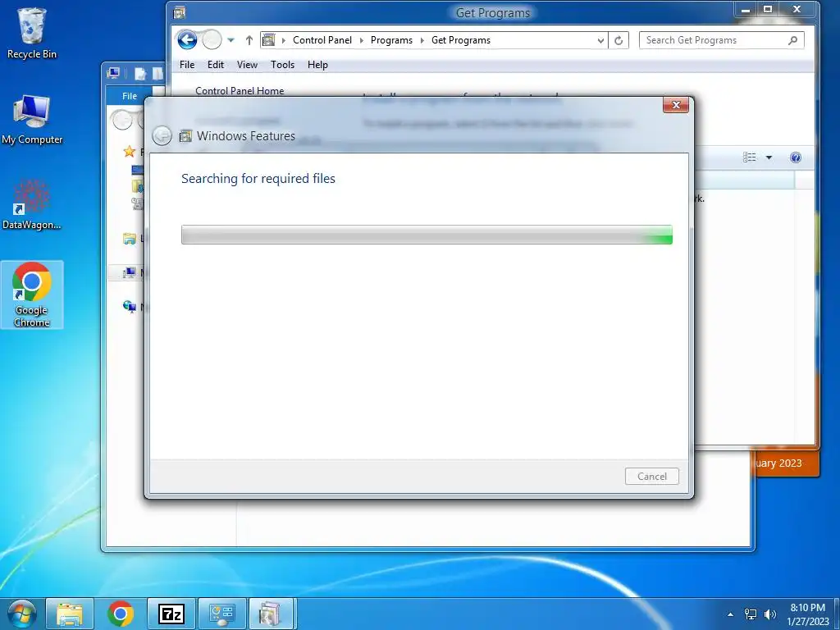Viewport: 840px width, 630px height.
Task: Maximize the Get Programs window
Action: [x=767, y=9]
